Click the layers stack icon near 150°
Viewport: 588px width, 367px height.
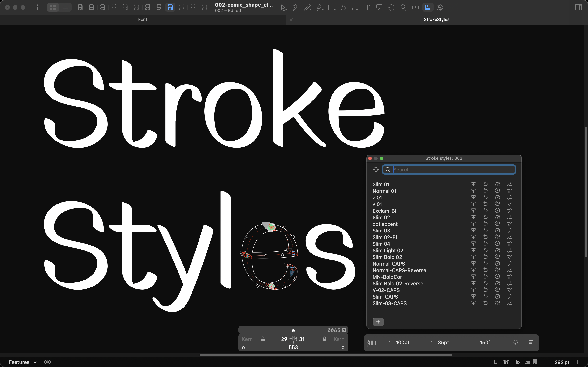click(x=516, y=342)
